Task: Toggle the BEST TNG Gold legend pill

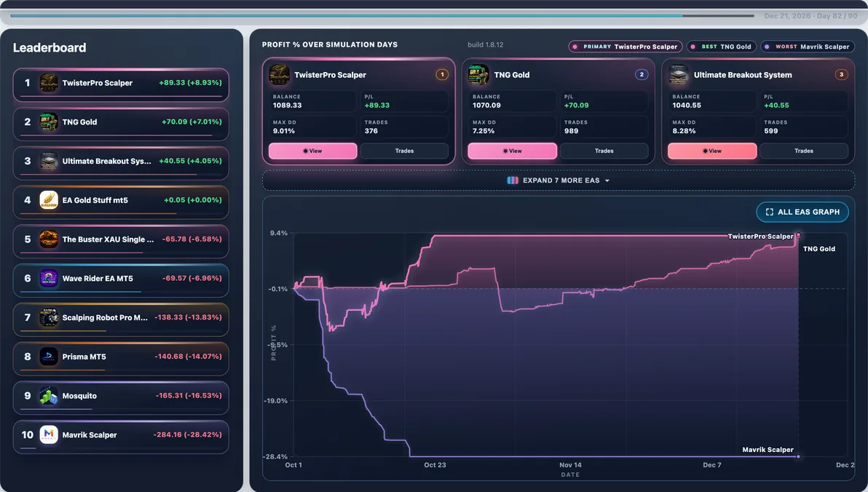Action: click(722, 47)
